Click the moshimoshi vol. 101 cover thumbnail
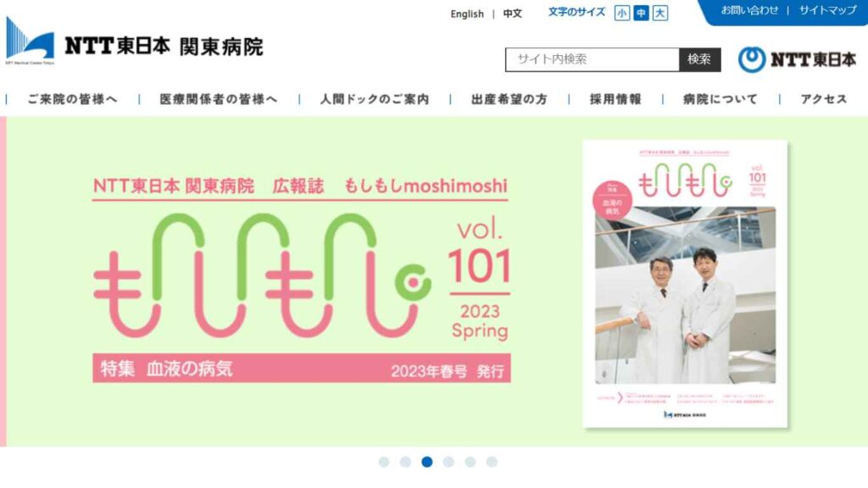 [685, 284]
